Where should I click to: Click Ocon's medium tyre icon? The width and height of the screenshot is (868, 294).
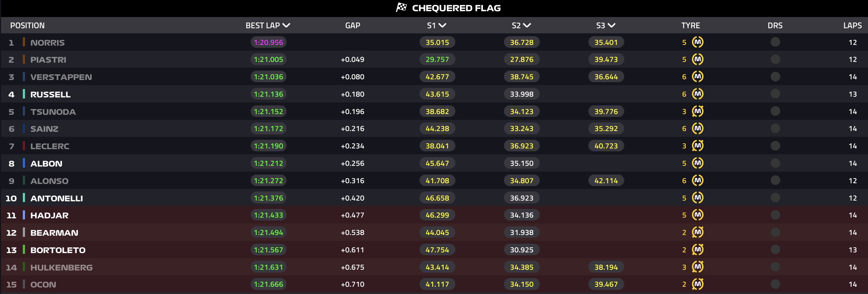[x=697, y=284]
